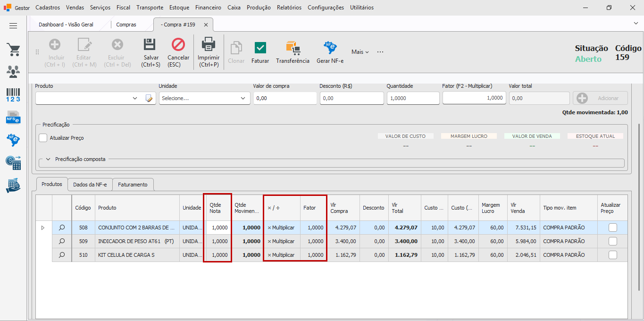Click the barcode sidebar icon
This screenshot has height=321, width=644.
pos(13,95)
